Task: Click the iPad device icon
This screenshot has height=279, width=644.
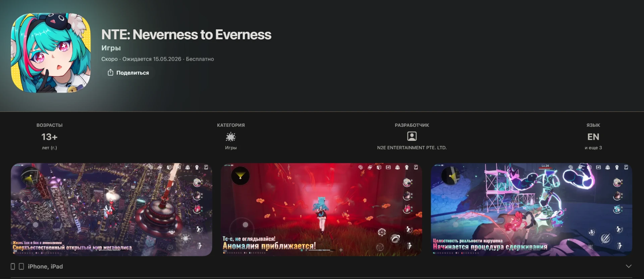Action: coord(21,266)
